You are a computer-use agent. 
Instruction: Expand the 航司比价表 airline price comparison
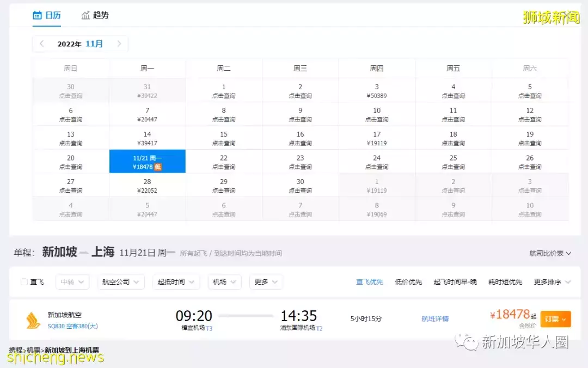tap(550, 253)
